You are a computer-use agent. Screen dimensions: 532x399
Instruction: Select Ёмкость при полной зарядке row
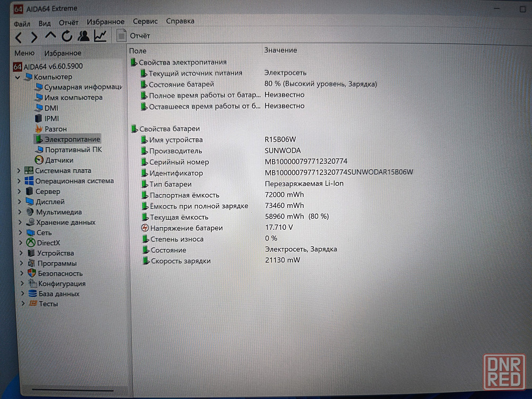click(x=223, y=206)
